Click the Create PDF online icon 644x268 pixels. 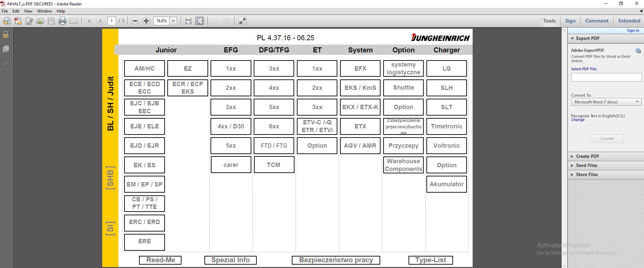tap(18, 21)
